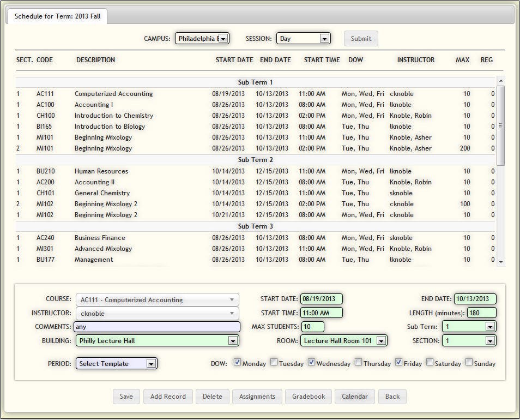Uncheck the Wednesday checkbox
The height and width of the screenshot is (420, 520).
coord(311,362)
